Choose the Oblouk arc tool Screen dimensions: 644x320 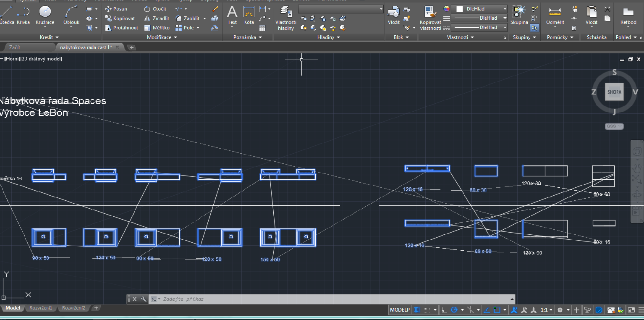tap(71, 15)
